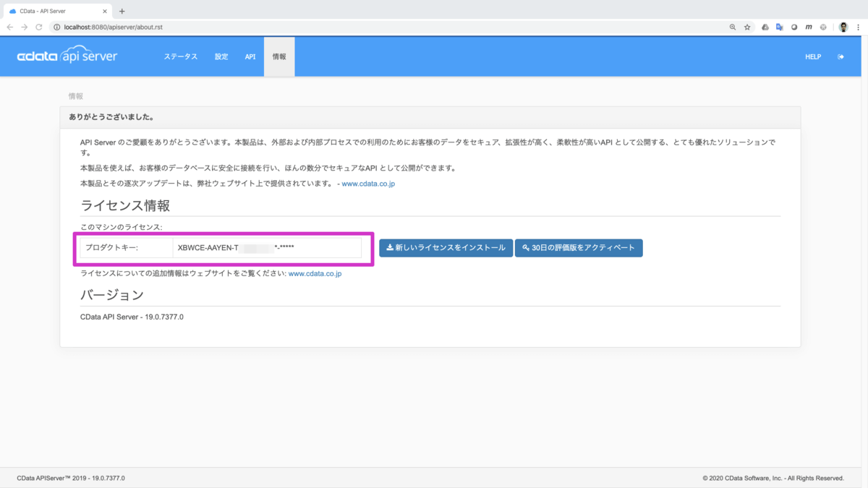The width and height of the screenshot is (868, 488).
Task: Open the Google Translate extension icon
Action: [780, 27]
